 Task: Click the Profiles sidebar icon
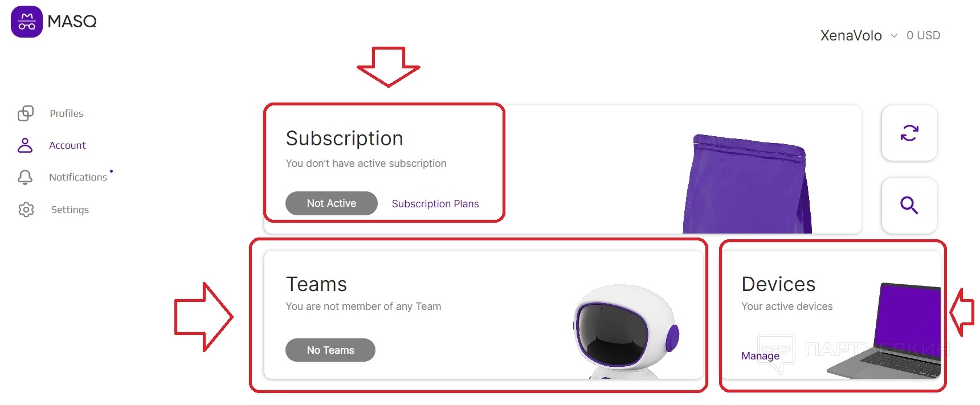click(x=26, y=113)
